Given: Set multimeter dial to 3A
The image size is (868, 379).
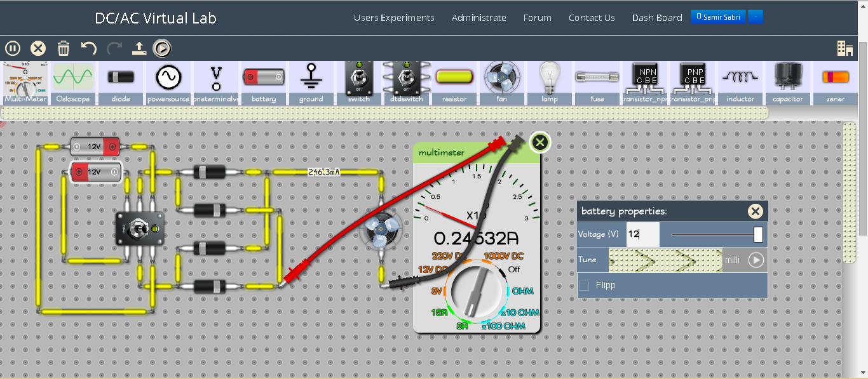Looking at the screenshot, I should pos(462,326).
